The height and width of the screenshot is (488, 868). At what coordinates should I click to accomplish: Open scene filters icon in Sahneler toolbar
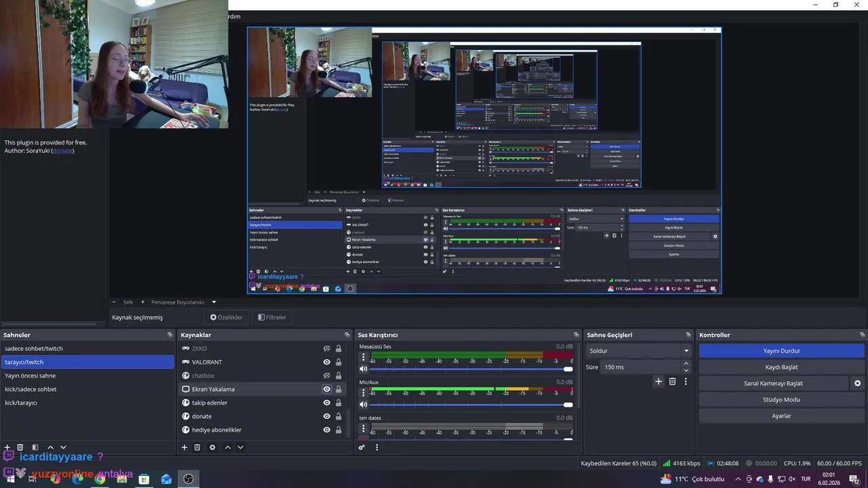[x=35, y=447]
